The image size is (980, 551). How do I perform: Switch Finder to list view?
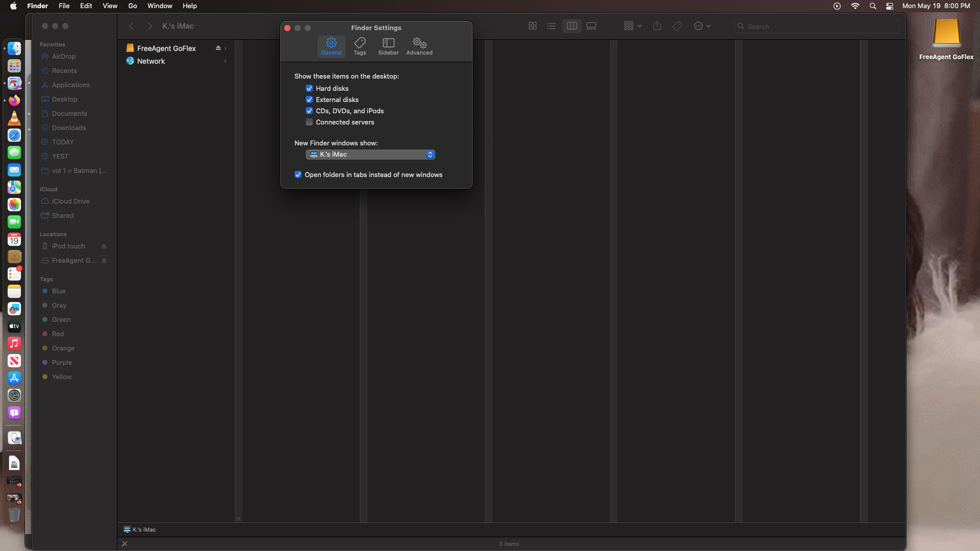tap(551, 26)
